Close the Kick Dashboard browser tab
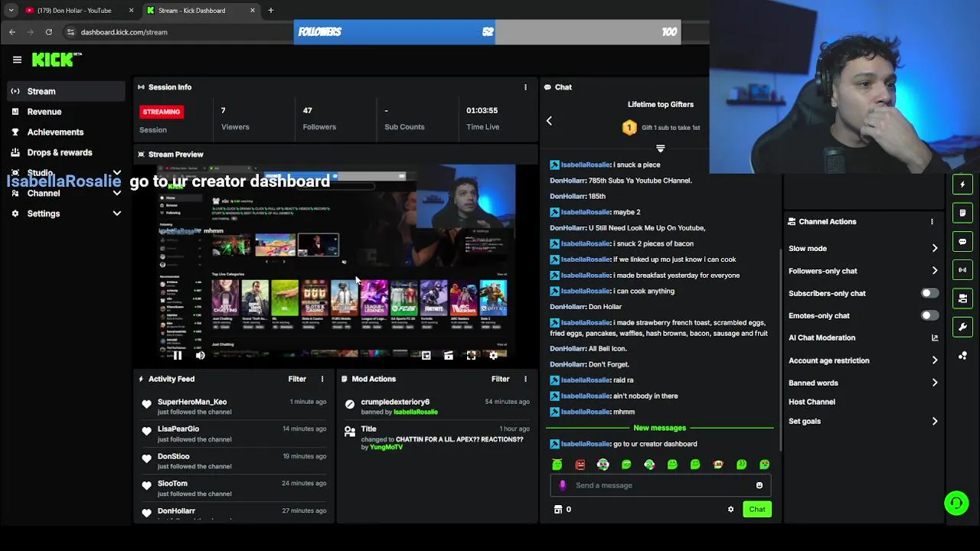This screenshot has width=980, height=551. pos(253,11)
